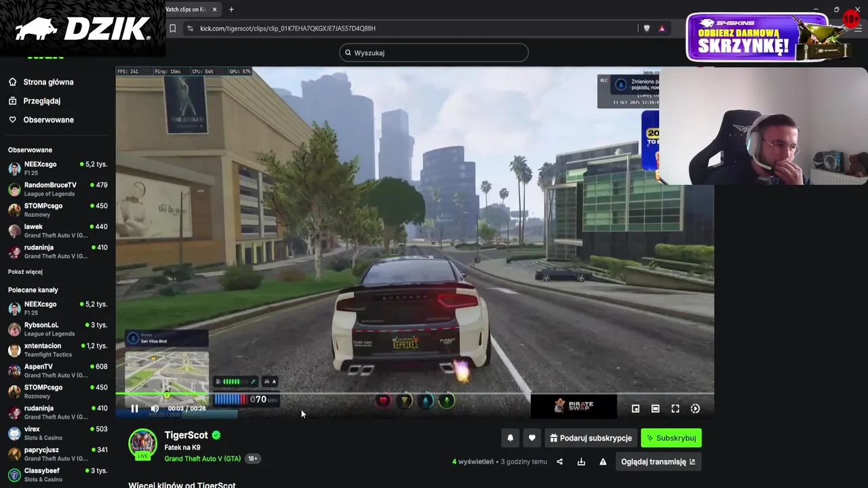Share the clip
868x488 pixels.
(559, 462)
